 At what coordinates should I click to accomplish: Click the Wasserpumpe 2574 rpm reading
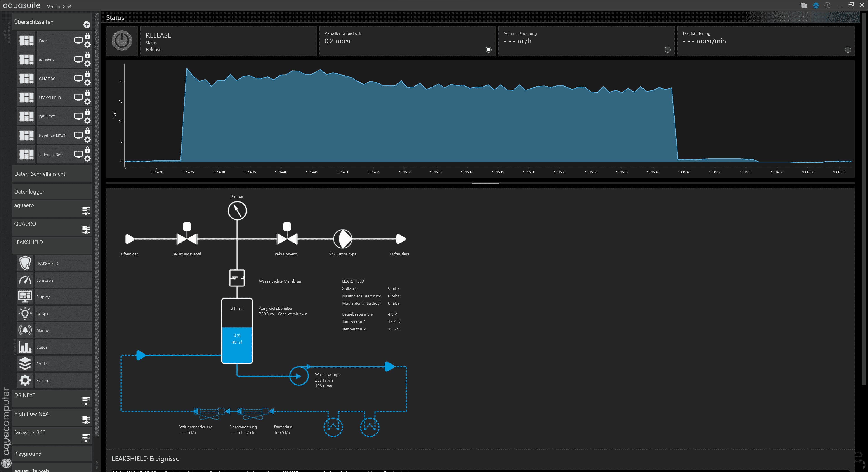(x=324, y=380)
